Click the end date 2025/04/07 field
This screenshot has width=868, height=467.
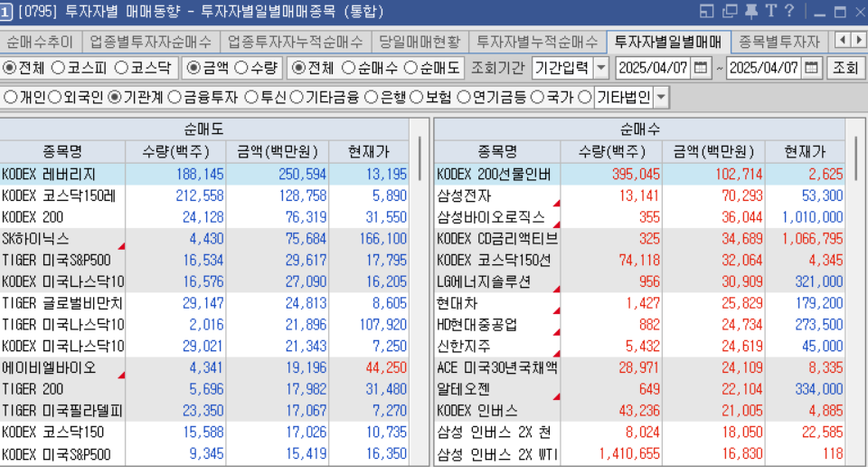(x=764, y=68)
